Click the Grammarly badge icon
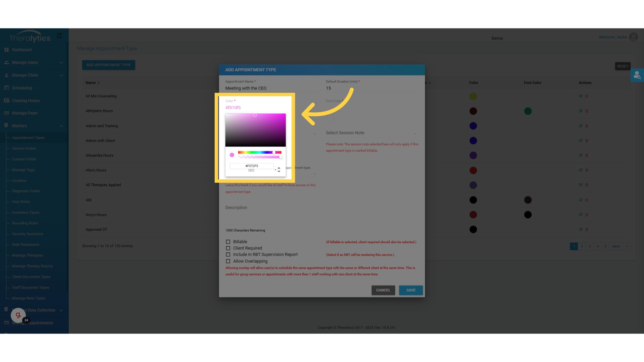The width and height of the screenshot is (644, 362). [18, 315]
